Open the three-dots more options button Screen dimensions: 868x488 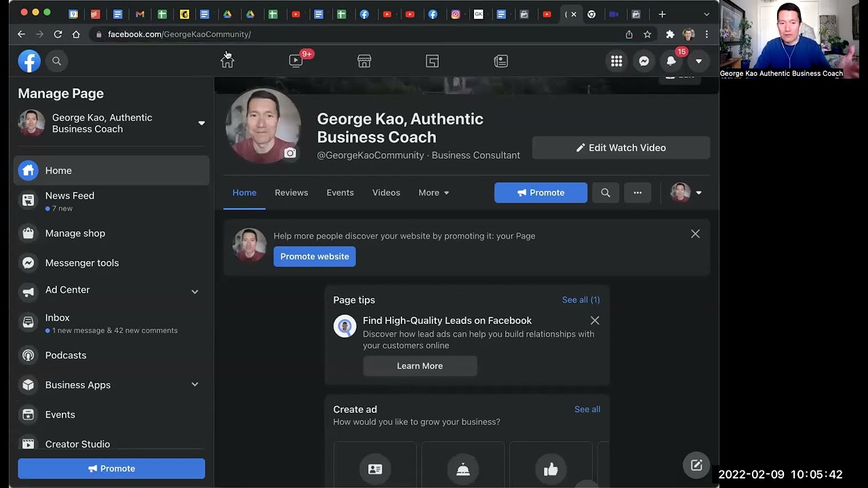click(637, 192)
